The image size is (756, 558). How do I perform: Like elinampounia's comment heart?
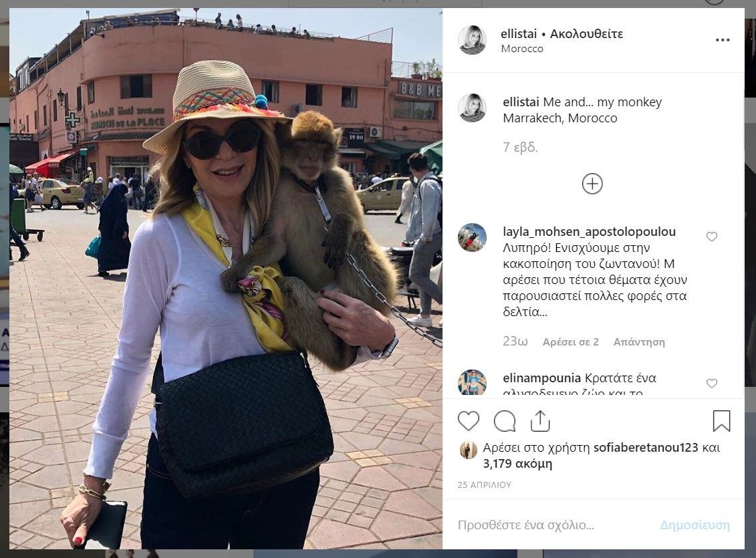click(x=712, y=383)
